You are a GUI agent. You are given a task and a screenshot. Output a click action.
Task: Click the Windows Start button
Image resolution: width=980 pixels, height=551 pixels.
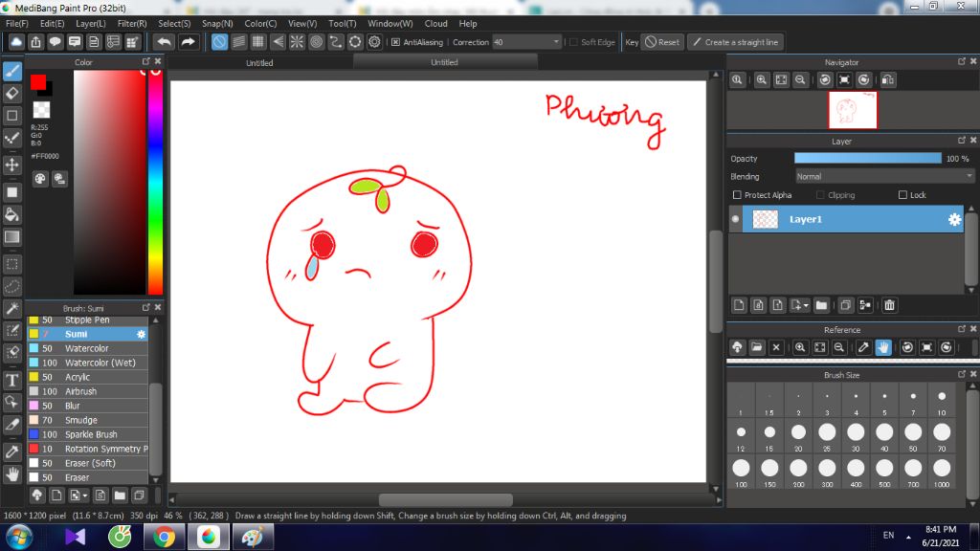pos(19,538)
